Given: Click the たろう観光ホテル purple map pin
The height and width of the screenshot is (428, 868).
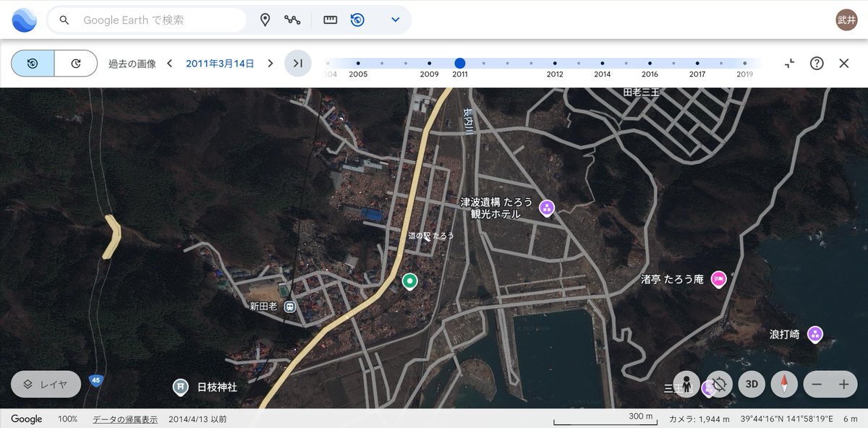Looking at the screenshot, I should (547, 207).
